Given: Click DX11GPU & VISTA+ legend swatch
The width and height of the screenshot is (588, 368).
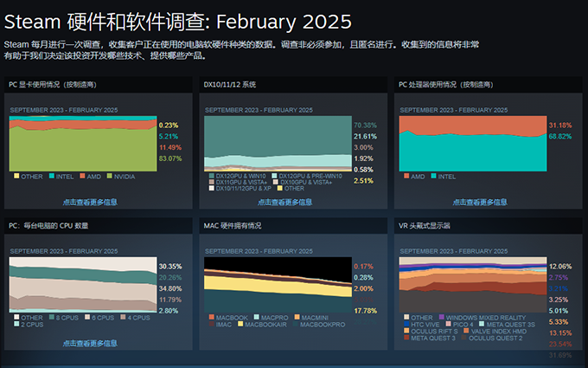Looking at the screenshot, I should pyautogui.click(x=212, y=182).
